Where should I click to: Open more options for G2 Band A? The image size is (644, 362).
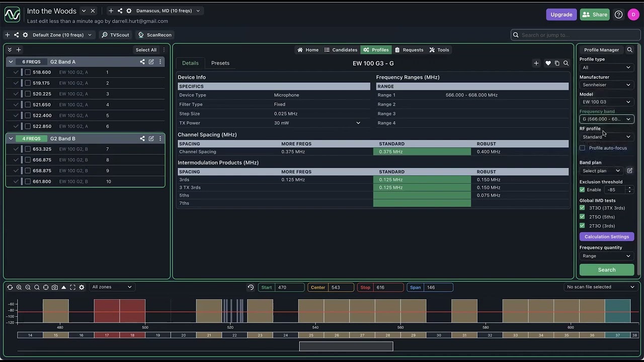point(160,62)
